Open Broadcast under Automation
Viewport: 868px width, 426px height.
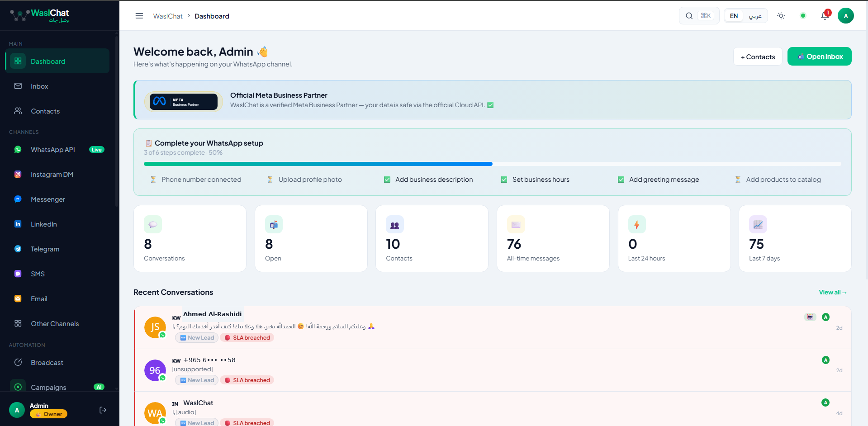[57, 362]
